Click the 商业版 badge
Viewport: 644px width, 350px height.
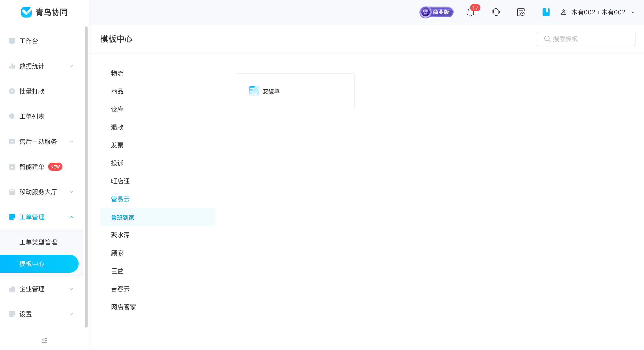pos(437,12)
